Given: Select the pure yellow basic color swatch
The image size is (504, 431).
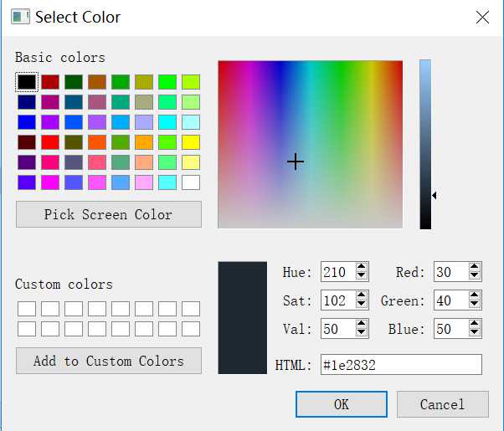Looking at the screenshot, I should tap(191, 142).
